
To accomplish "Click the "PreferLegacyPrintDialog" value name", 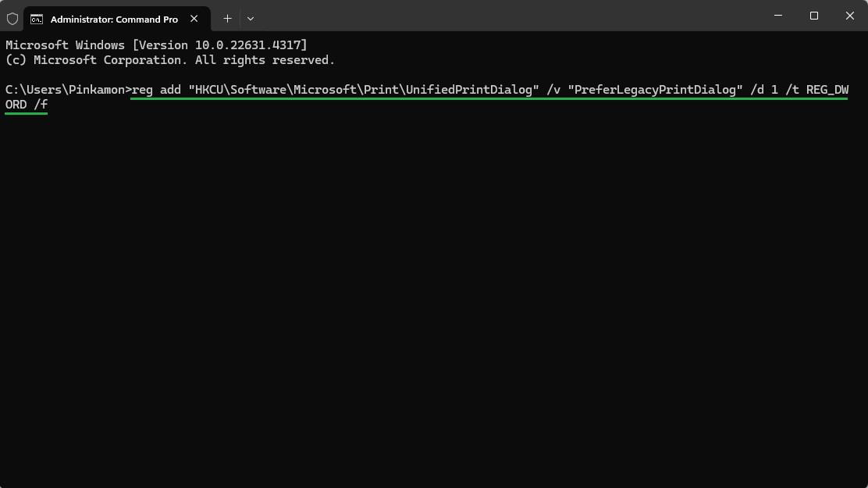I will pyautogui.click(x=655, y=90).
